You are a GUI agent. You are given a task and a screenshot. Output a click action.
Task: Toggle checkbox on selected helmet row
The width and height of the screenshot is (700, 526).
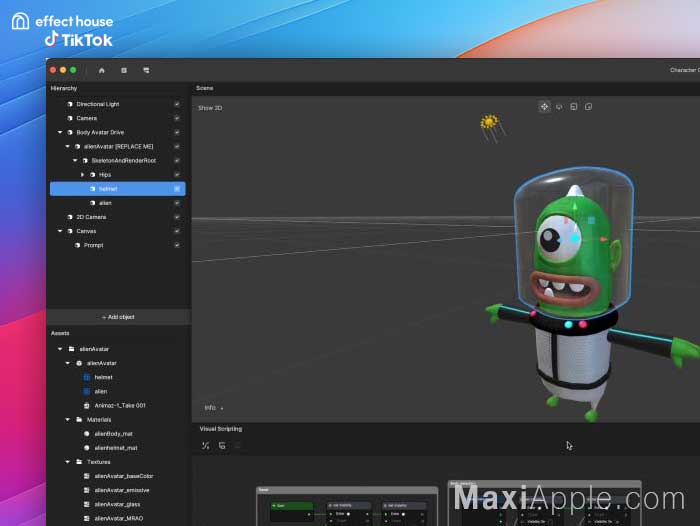(x=177, y=189)
